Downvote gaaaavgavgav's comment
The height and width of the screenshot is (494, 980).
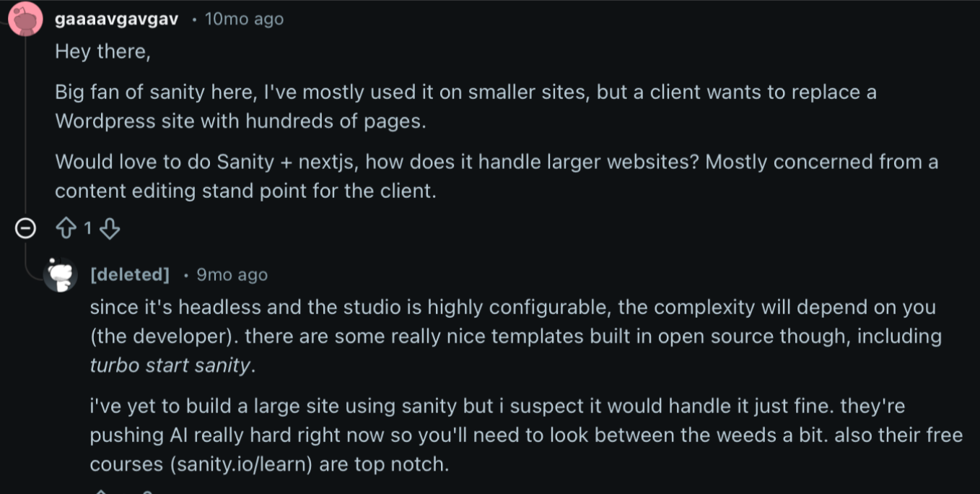pos(109,229)
